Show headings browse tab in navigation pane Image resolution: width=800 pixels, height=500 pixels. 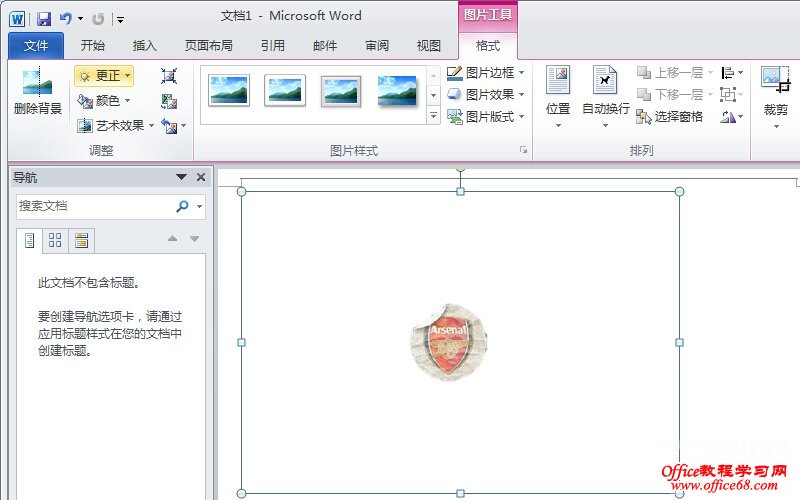point(30,240)
